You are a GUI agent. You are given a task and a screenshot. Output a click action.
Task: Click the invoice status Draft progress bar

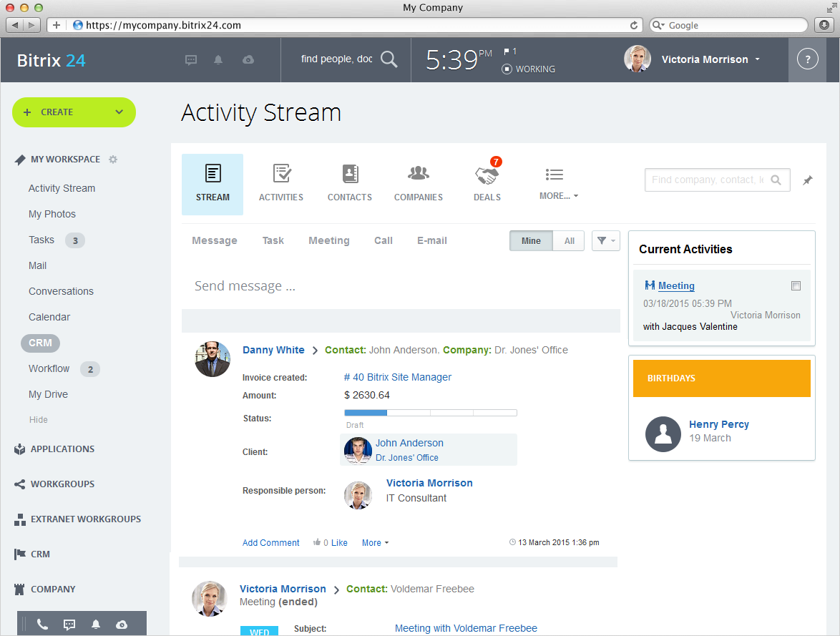[x=429, y=412]
